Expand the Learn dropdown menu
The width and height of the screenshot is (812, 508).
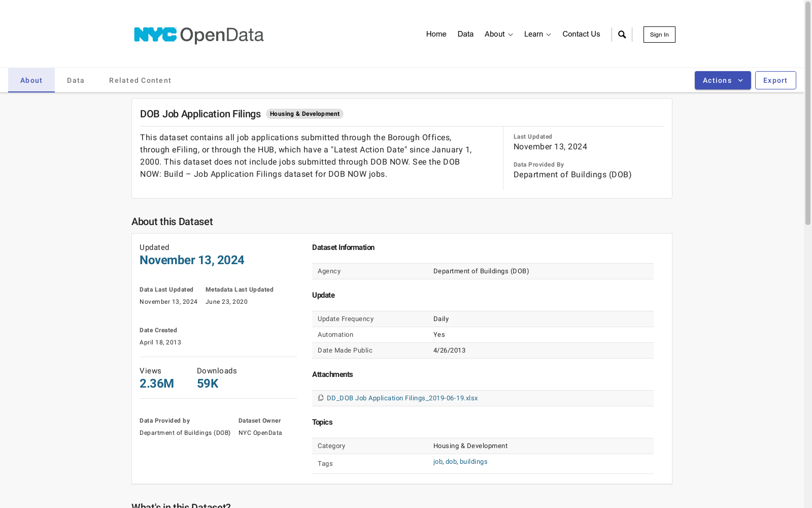pyautogui.click(x=537, y=34)
